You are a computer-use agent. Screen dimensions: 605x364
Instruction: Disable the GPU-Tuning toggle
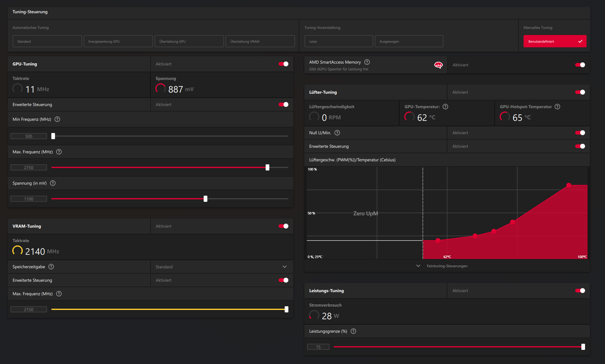click(x=283, y=64)
